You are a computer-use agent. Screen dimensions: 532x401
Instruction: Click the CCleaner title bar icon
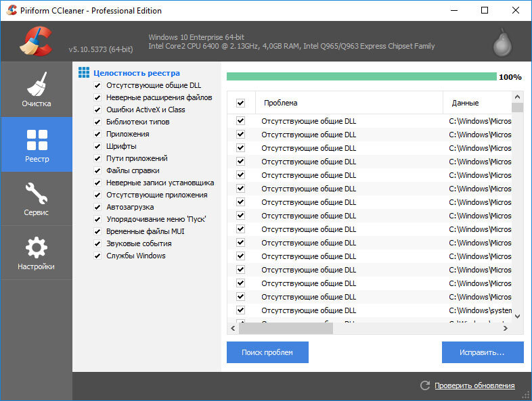coord(12,10)
